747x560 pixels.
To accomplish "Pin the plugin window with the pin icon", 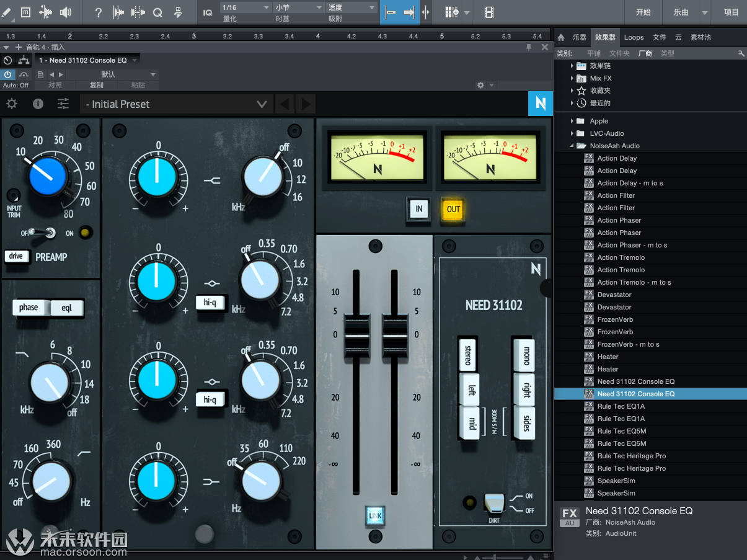I will click(x=529, y=47).
